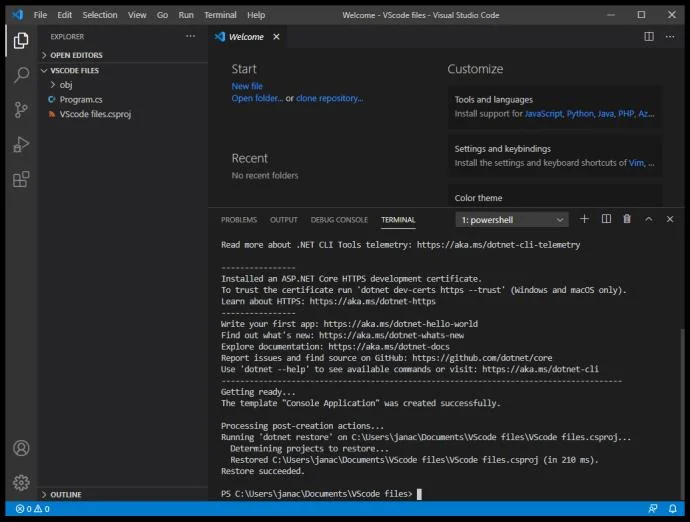Image resolution: width=690 pixels, height=522 pixels.
Task: Open the Terminal menu
Action: 220,15
